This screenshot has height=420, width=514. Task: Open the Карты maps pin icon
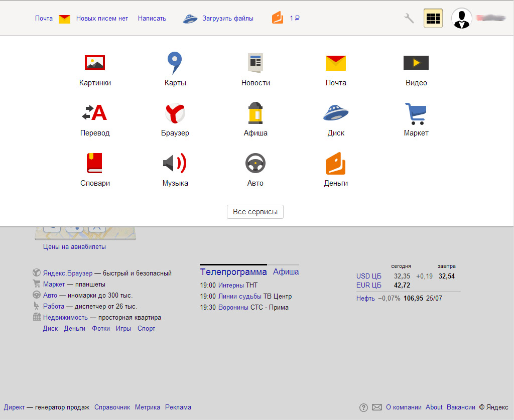pyautogui.click(x=175, y=63)
